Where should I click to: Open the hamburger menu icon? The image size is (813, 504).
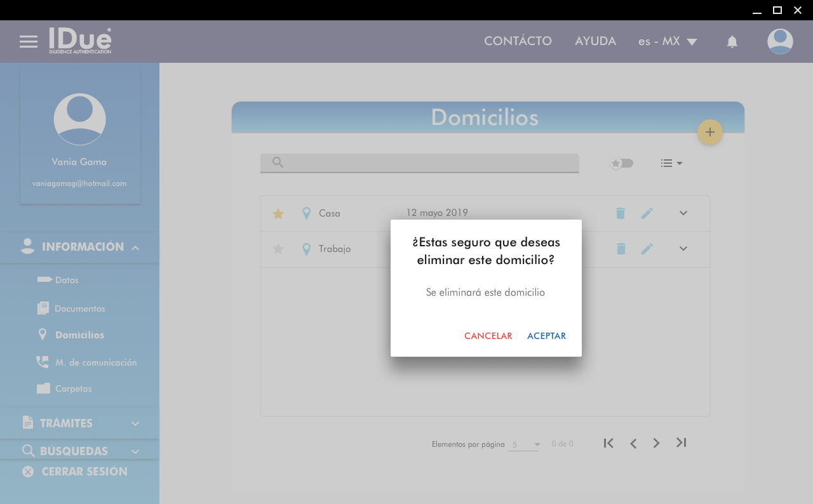coord(29,42)
